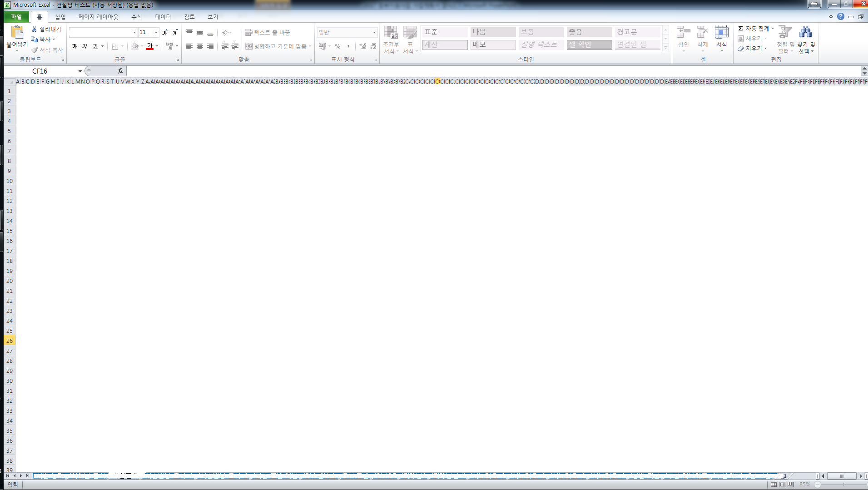Screen dimensions: 868x490
Task: Switch to Page Layout view in status bar
Action: point(782,485)
